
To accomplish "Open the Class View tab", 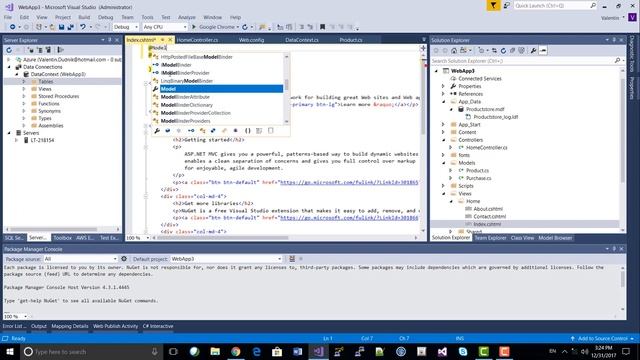I will 522,238.
